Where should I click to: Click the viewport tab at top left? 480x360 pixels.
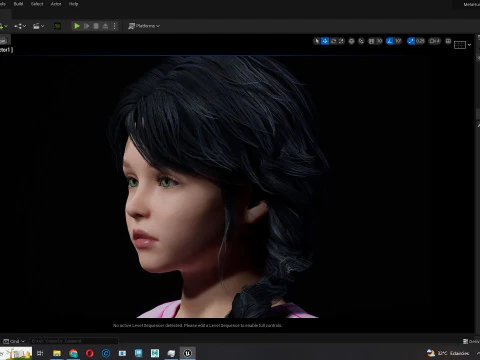[5, 40]
